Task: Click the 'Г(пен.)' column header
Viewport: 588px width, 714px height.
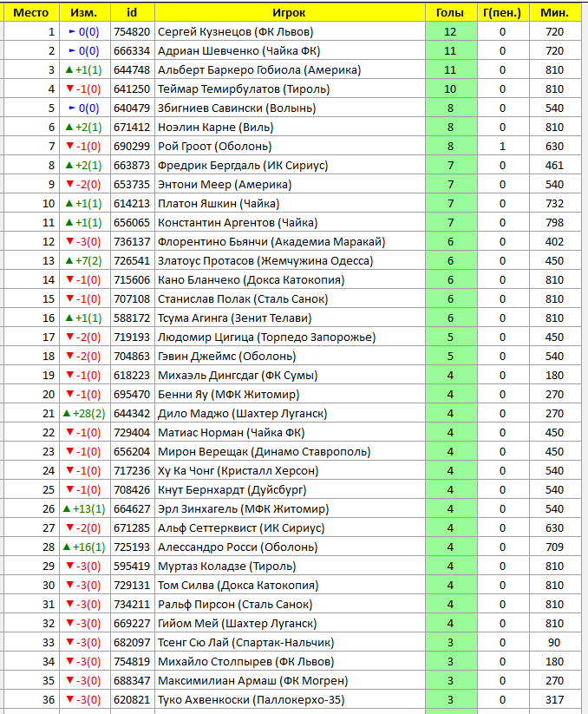Action: 503,13
